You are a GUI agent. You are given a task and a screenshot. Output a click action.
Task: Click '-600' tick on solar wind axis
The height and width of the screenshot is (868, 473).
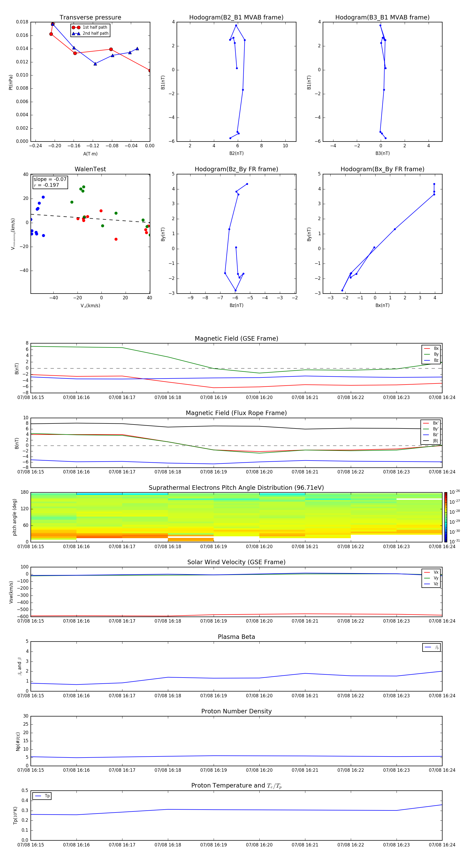point(23,617)
